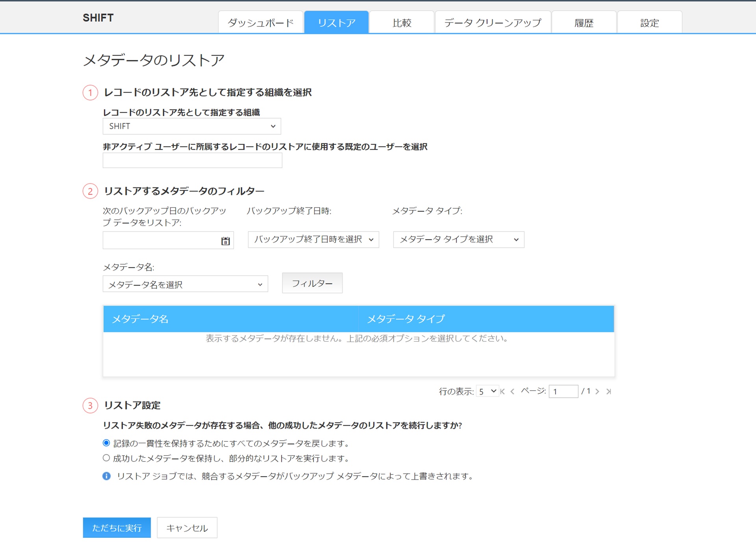This screenshot has width=756, height=550.
Task: Click the backup date input field
Action: click(168, 240)
